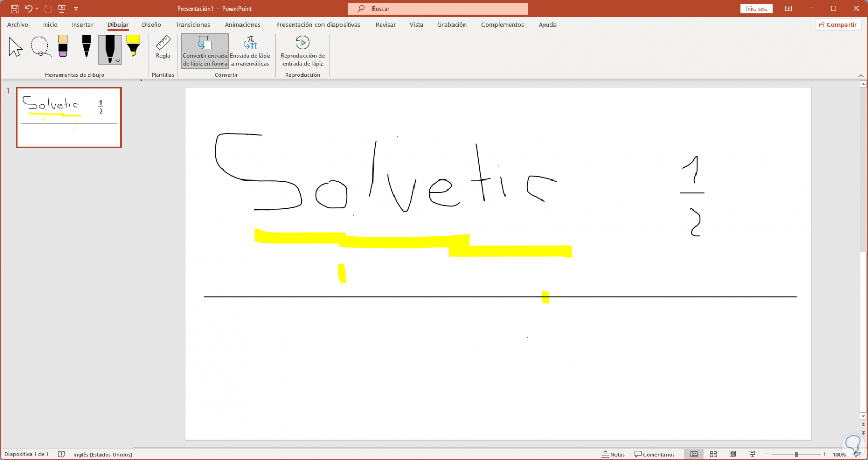The width and height of the screenshot is (868, 460).
Task: Click the zoom in plus button
Action: coord(825,454)
